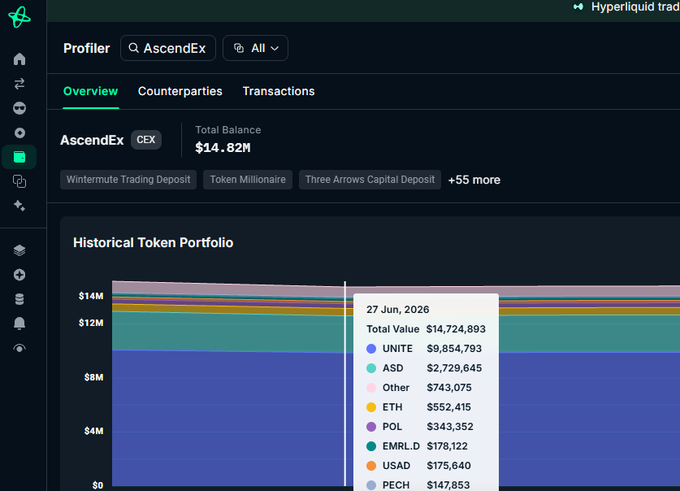680x491 pixels.
Task: Click the vertical chart cursor line
Action: pyautogui.click(x=345, y=383)
